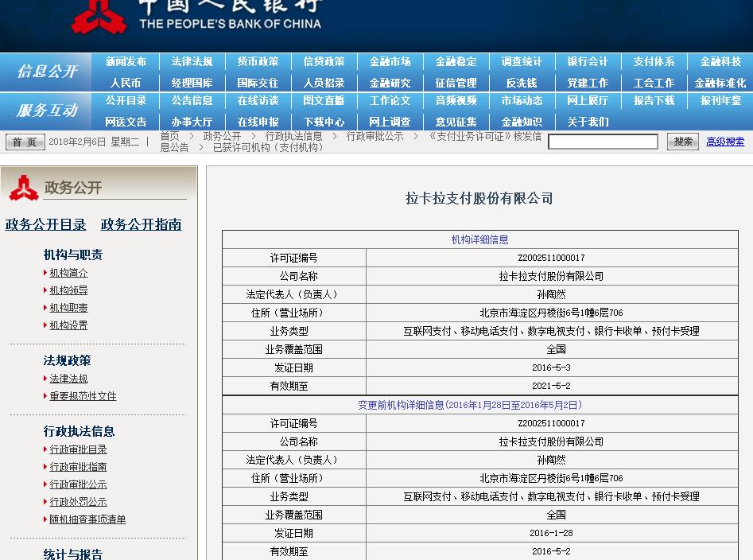Open the 新闻发布 news release menu
The image size is (753, 560).
coord(126,60)
